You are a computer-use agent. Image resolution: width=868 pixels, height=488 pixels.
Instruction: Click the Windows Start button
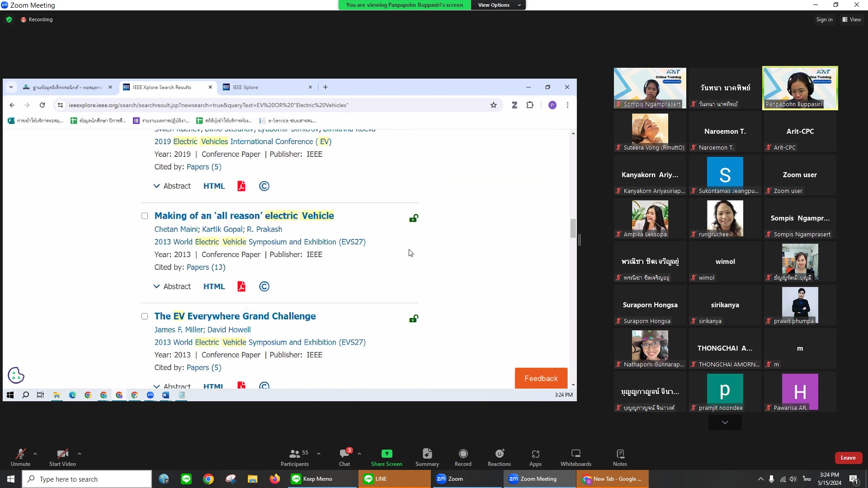pyautogui.click(x=11, y=479)
